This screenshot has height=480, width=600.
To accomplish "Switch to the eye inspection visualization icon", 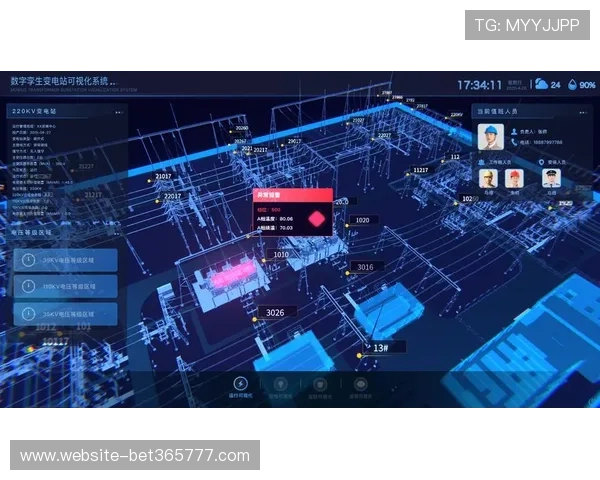I will [x=360, y=384].
